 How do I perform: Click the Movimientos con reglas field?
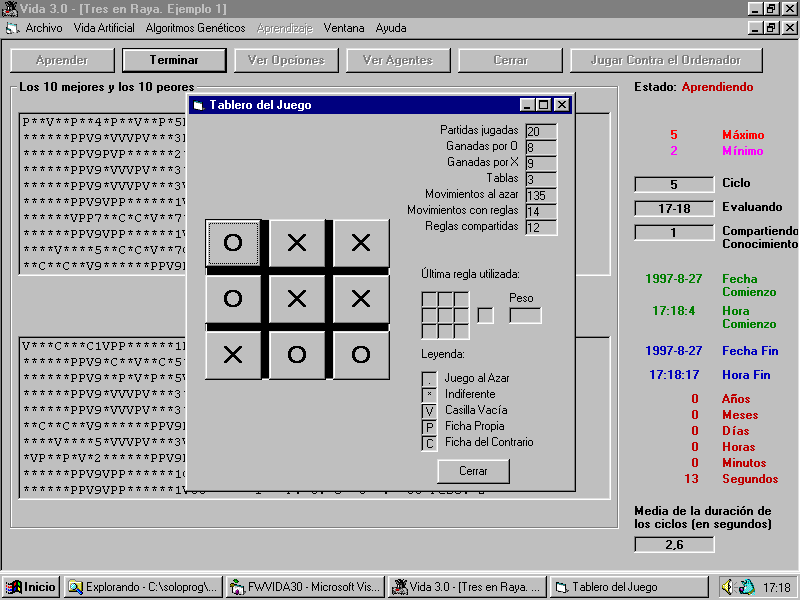(x=541, y=211)
